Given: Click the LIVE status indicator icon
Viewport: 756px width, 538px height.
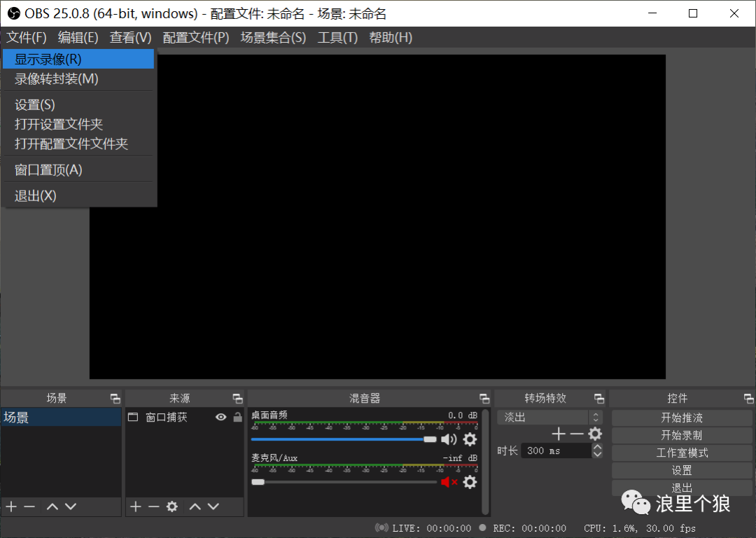Looking at the screenshot, I should tap(382, 528).
